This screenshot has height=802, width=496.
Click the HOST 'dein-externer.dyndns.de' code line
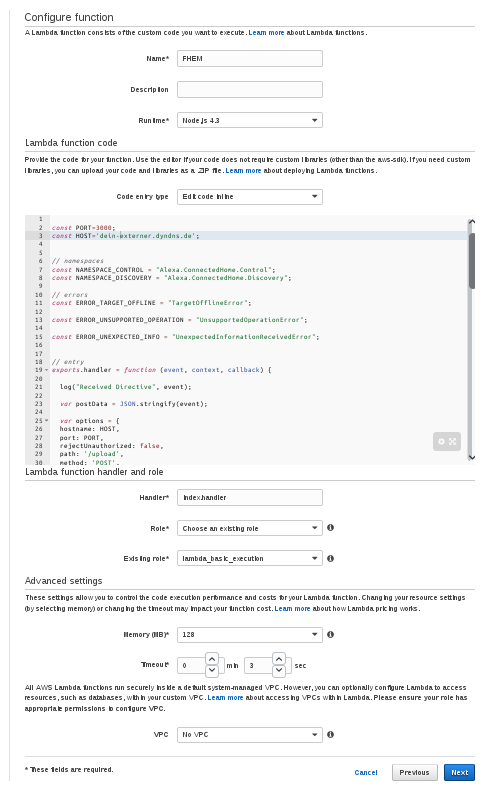pos(125,236)
